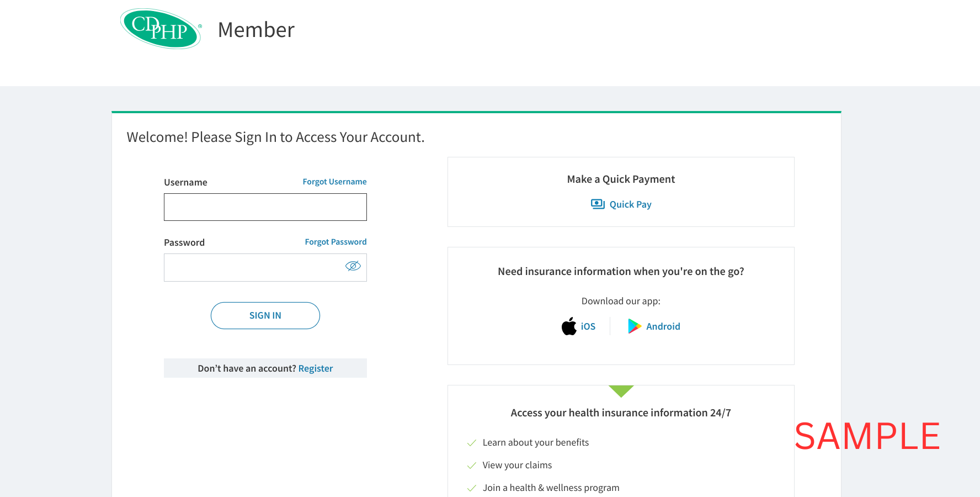Open the Forgot Username link
The image size is (980, 497).
click(x=334, y=182)
